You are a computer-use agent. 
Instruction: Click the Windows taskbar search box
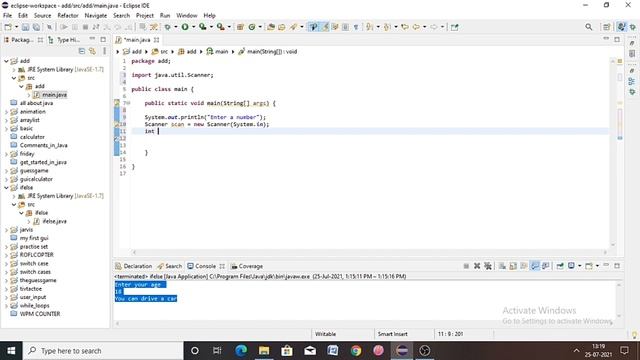pyautogui.click(x=103, y=351)
